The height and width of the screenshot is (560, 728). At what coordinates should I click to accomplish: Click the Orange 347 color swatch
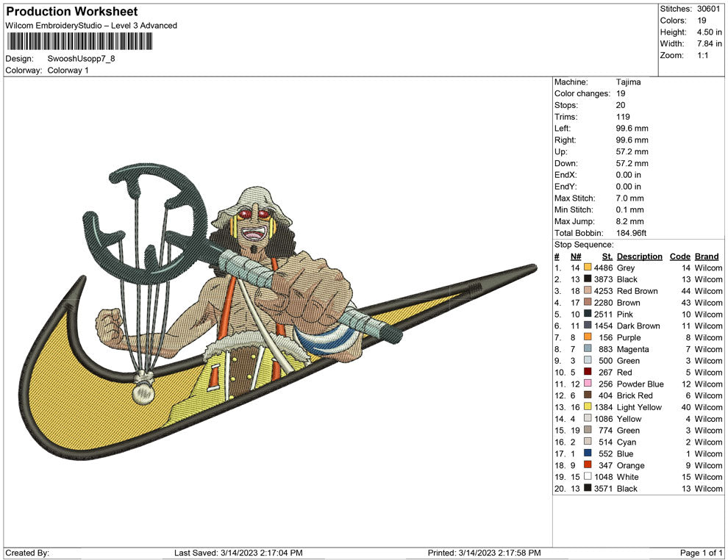click(588, 464)
